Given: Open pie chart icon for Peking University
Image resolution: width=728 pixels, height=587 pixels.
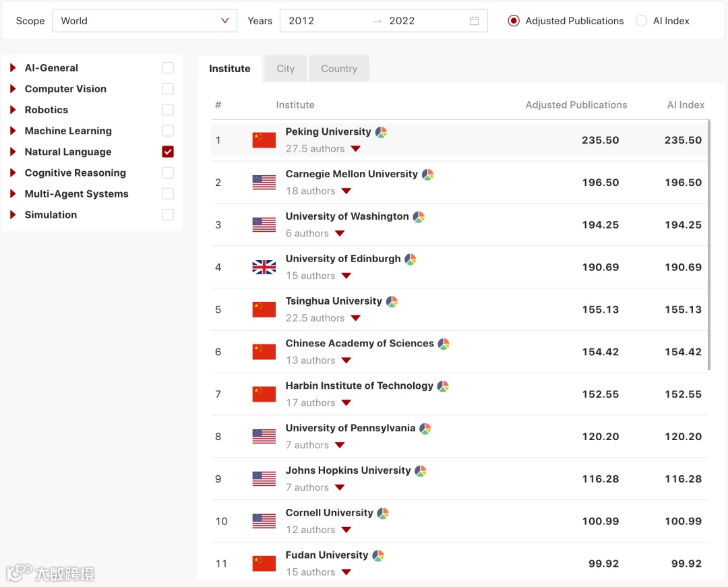Looking at the screenshot, I should [x=381, y=132].
